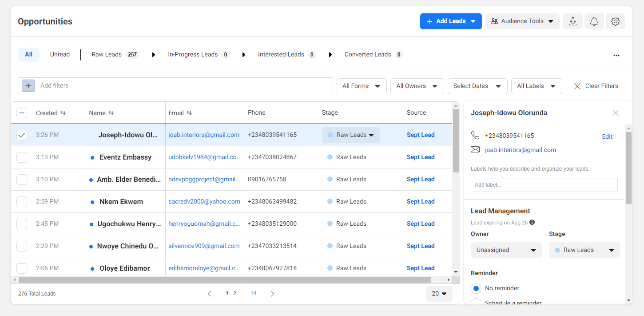Click the Clear Filters button
The width and height of the screenshot is (644, 316).
coord(596,86)
